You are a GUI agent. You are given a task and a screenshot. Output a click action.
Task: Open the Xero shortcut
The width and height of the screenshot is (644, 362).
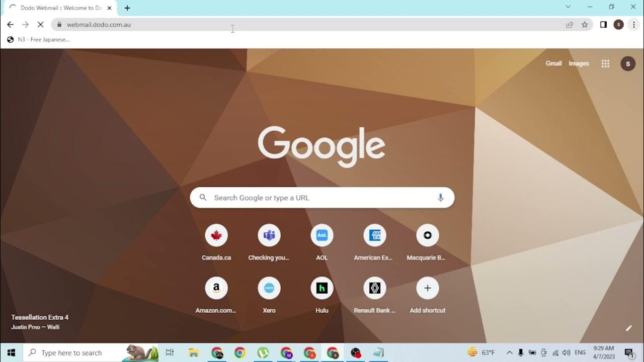pyautogui.click(x=269, y=296)
